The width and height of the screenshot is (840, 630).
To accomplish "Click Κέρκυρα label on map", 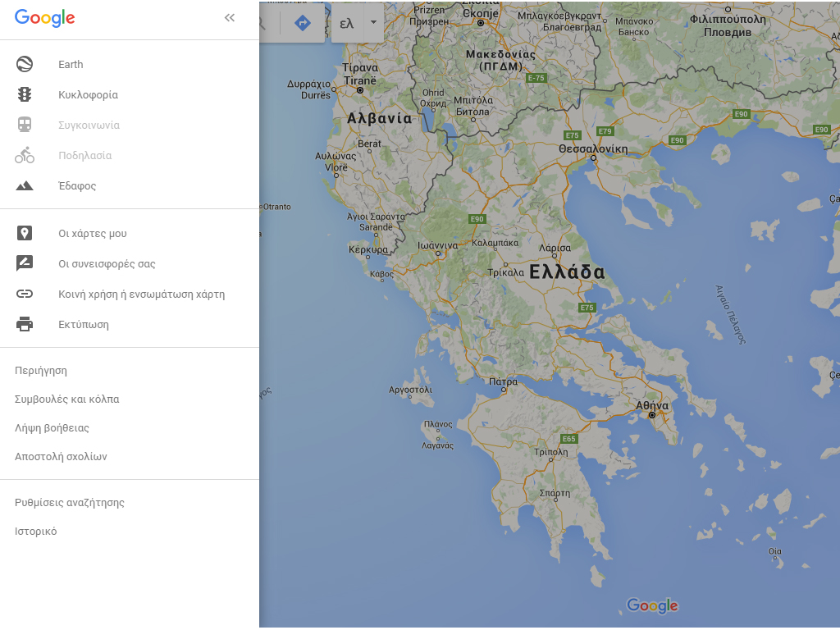I will (368, 249).
